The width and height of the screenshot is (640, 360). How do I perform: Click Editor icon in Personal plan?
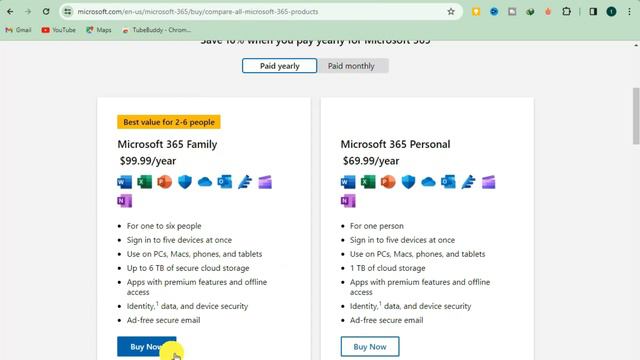tap(468, 182)
